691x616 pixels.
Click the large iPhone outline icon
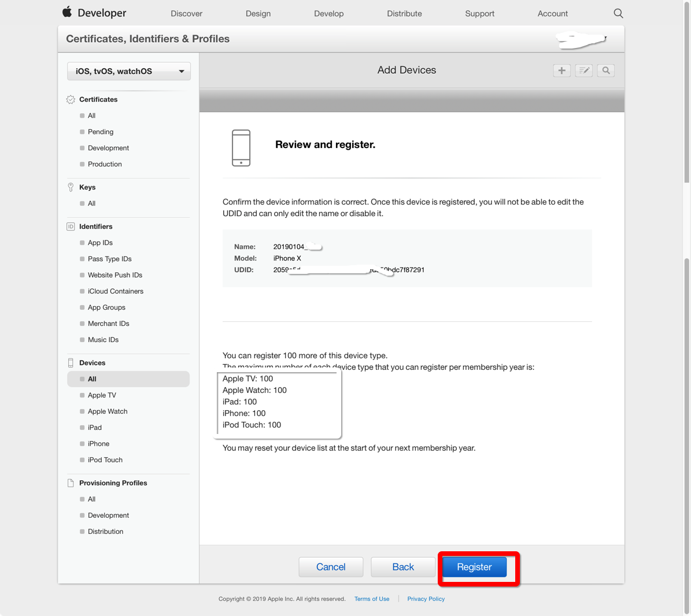click(x=241, y=148)
